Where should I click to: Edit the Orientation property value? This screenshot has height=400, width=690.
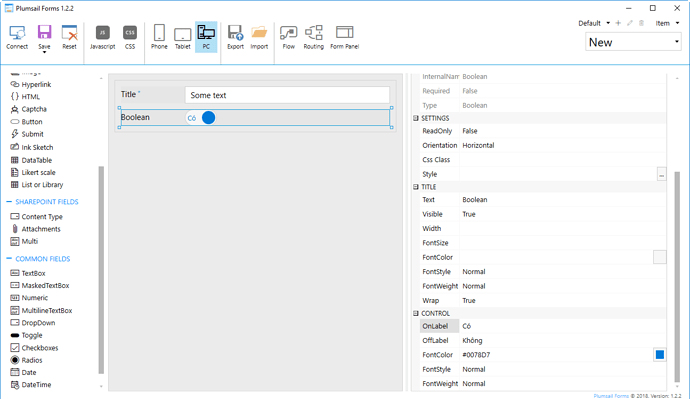[x=563, y=145]
